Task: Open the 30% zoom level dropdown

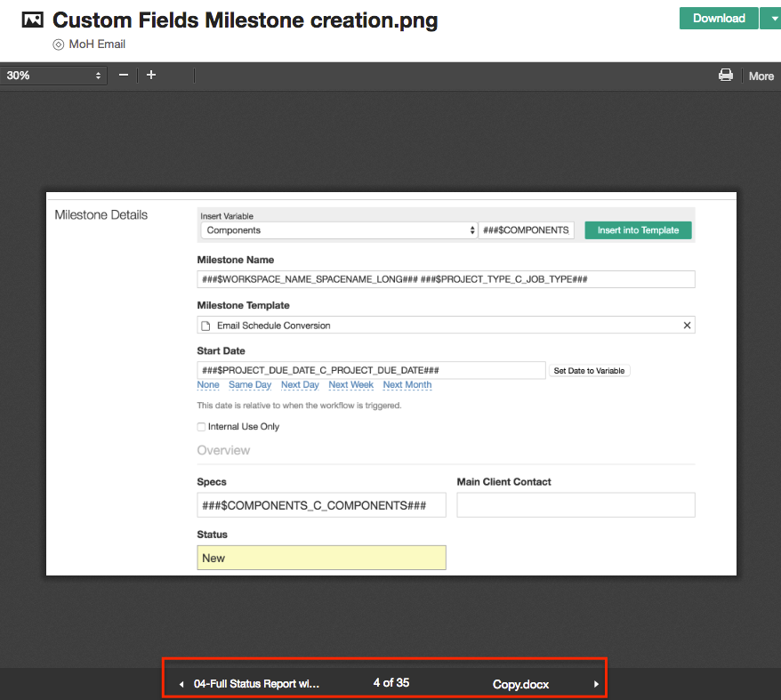Action: (53, 76)
